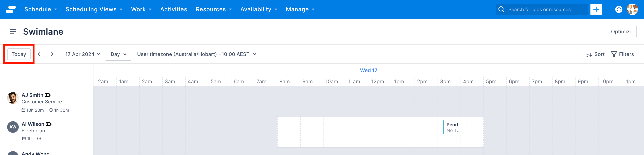The height and width of the screenshot is (155, 644).
Task: Expand the 17 Apr 2024 date picker
Action: pyautogui.click(x=82, y=54)
